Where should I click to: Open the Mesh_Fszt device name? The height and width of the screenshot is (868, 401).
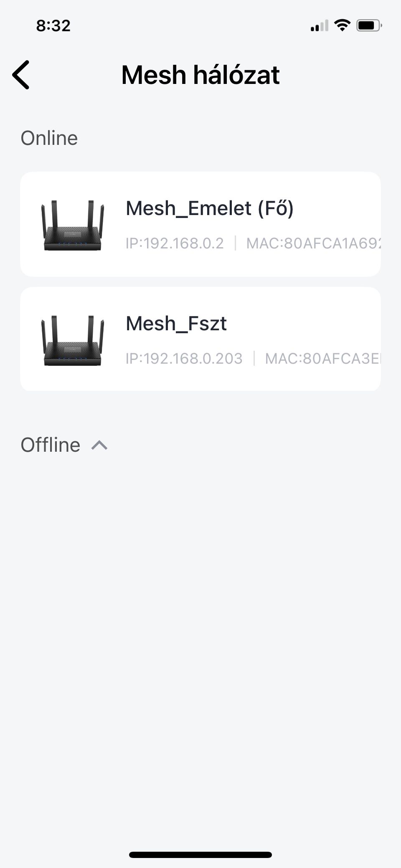(x=176, y=324)
